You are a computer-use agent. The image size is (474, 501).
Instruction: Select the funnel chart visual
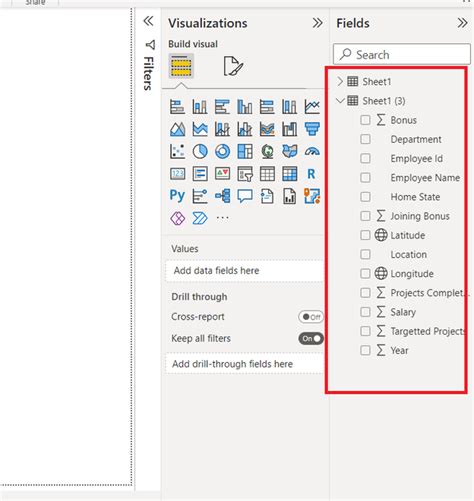pyautogui.click(x=312, y=129)
